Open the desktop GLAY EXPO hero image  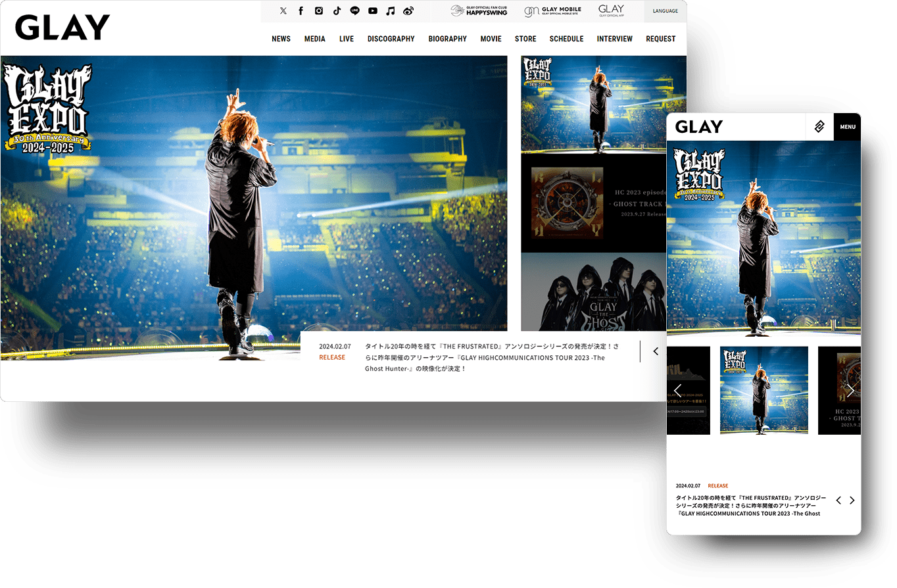[254, 207]
